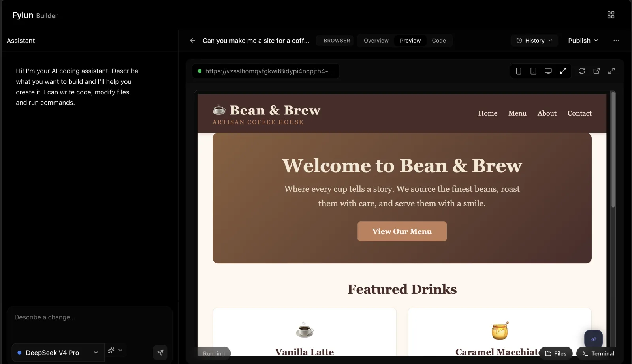This screenshot has height=364, width=632.
Task: Expand the preview to fullscreen
Action: click(611, 71)
